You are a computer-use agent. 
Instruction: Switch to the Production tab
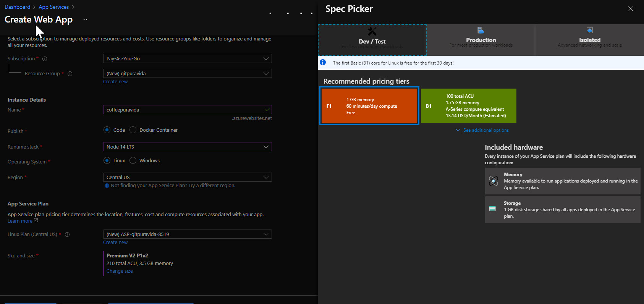[481, 40]
